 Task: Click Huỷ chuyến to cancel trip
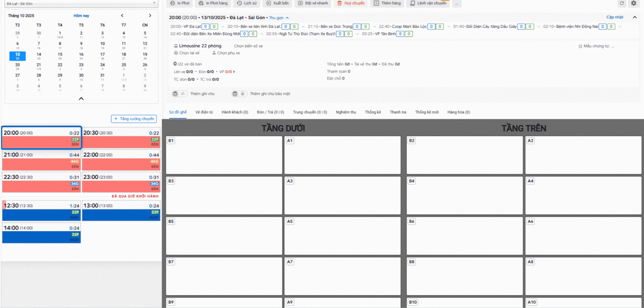(351, 3)
